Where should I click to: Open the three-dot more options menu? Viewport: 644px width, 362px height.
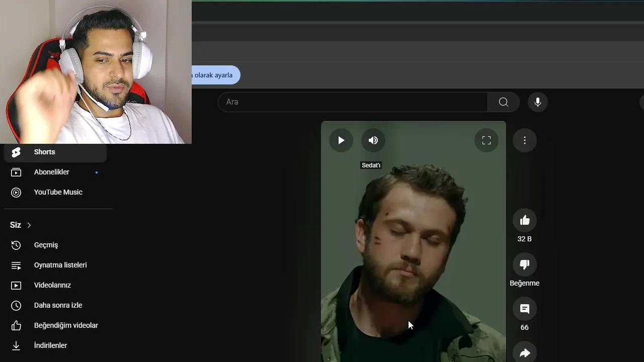[x=525, y=140]
